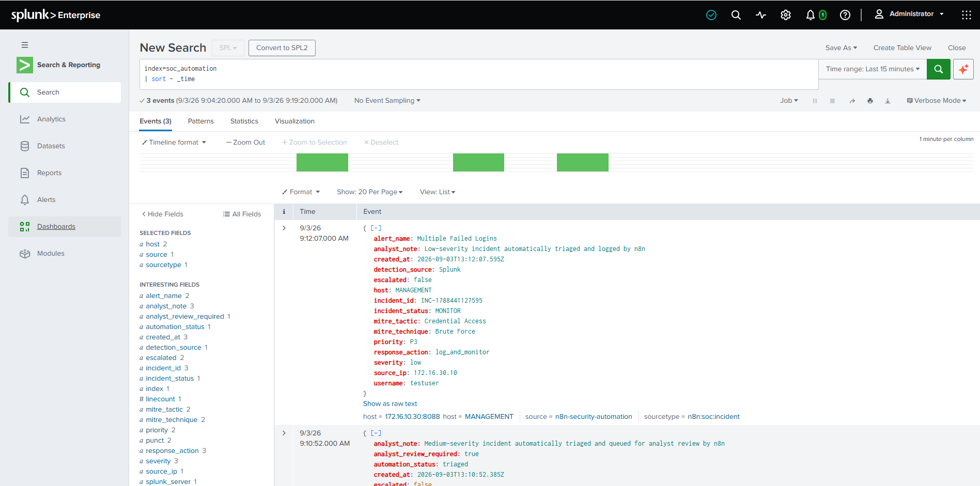
Task: Run search with the green magnifier button
Action: tap(938, 69)
